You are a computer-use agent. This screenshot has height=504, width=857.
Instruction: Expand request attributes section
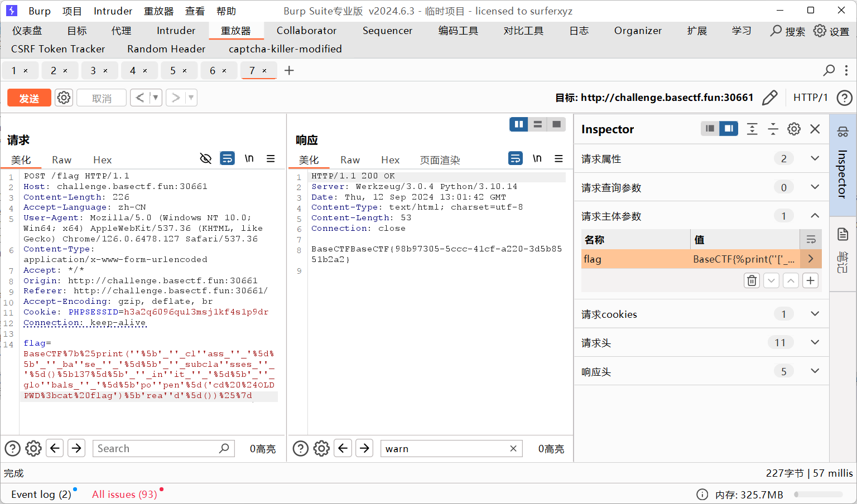(x=815, y=158)
